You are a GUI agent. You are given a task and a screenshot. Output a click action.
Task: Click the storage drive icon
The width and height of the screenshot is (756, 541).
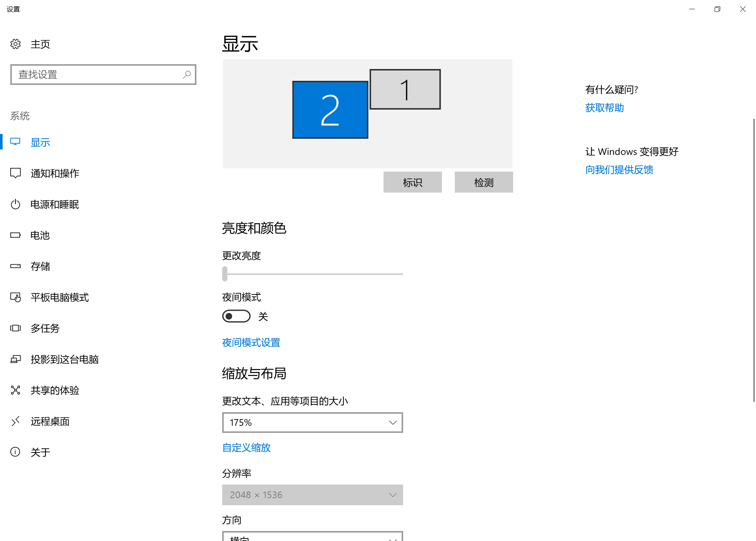(16, 266)
